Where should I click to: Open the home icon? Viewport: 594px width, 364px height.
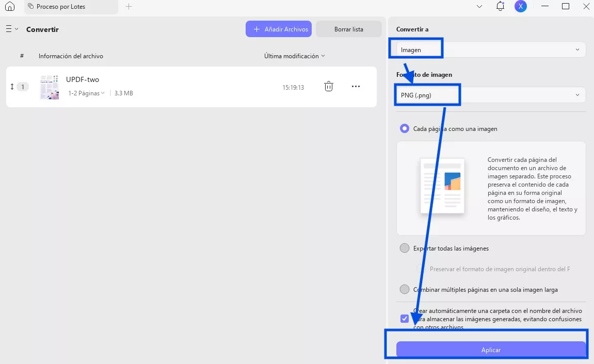[x=9, y=6]
